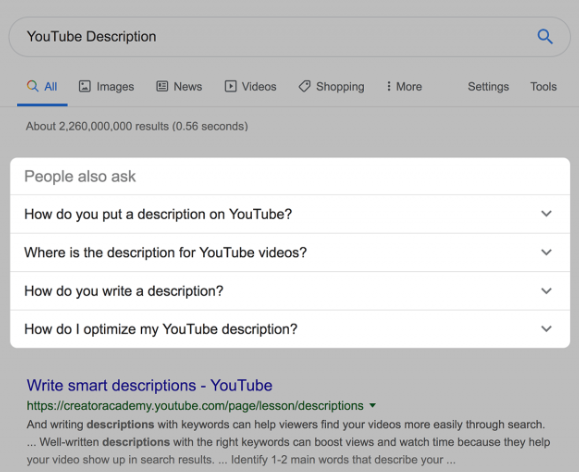Click the blue search magnifier icon

545,37
